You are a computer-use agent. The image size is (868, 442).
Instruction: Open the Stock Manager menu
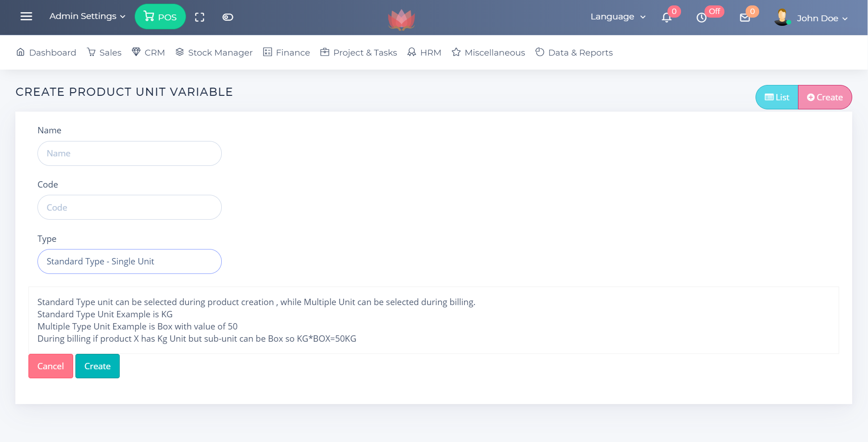[214, 52]
